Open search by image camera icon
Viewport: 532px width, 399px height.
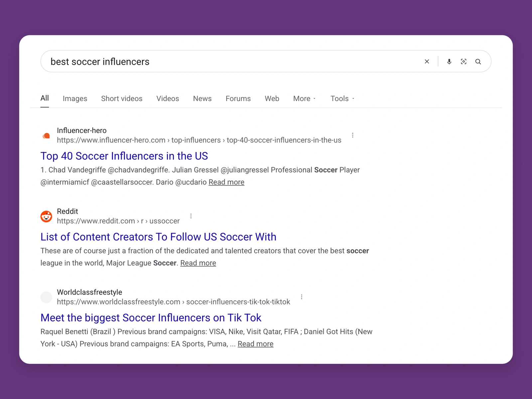464,62
